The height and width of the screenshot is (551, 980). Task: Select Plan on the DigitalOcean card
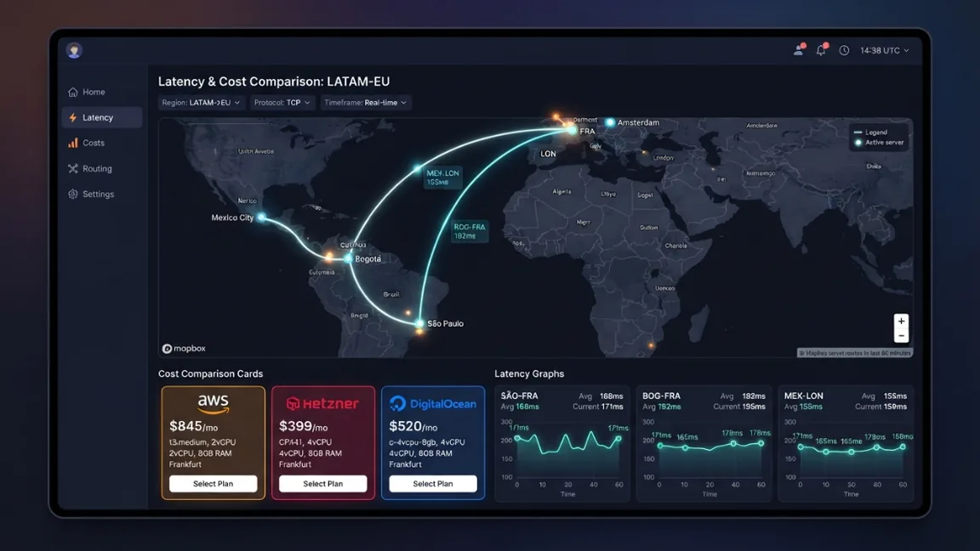(x=433, y=484)
